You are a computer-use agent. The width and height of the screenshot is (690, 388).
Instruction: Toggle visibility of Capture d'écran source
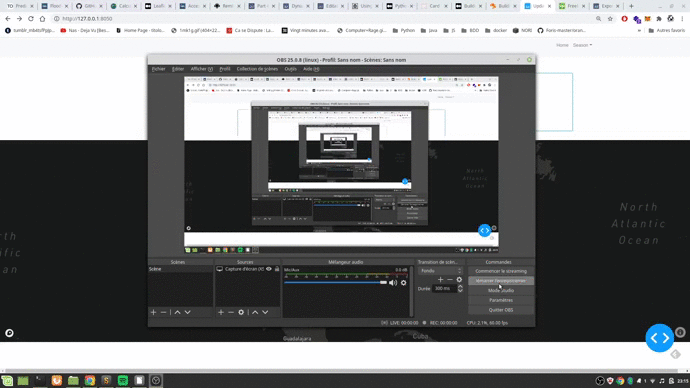(268, 269)
